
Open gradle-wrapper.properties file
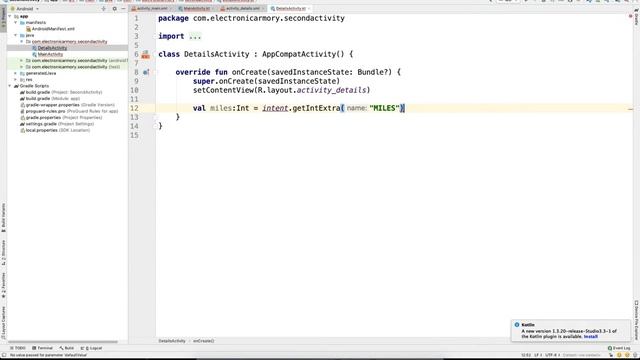pos(67,105)
